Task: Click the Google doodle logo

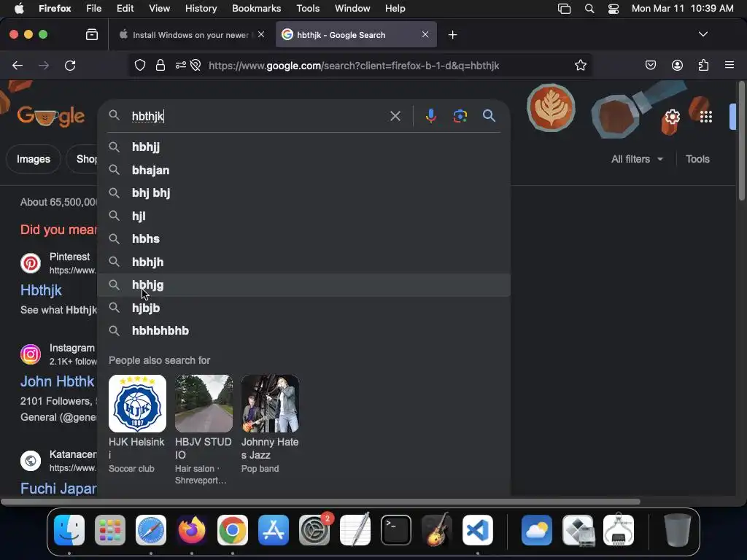Action: click(50, 116)
